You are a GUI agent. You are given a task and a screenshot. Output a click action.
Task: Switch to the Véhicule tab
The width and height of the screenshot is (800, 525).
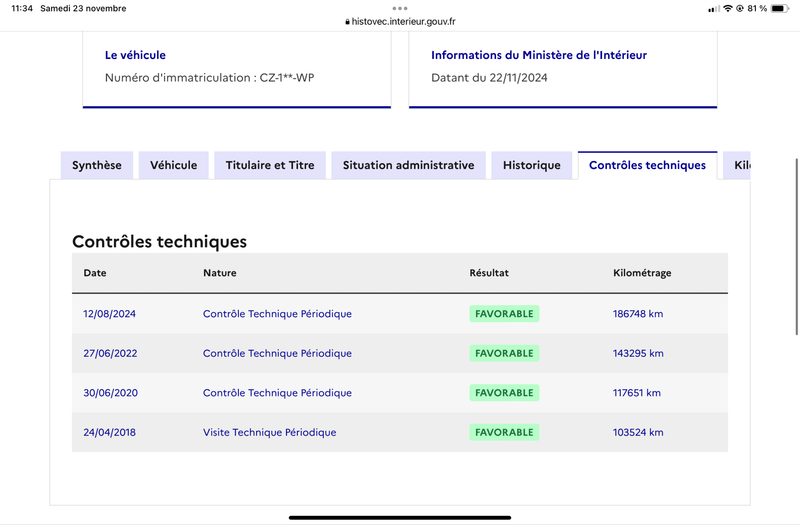coord(173,165)
